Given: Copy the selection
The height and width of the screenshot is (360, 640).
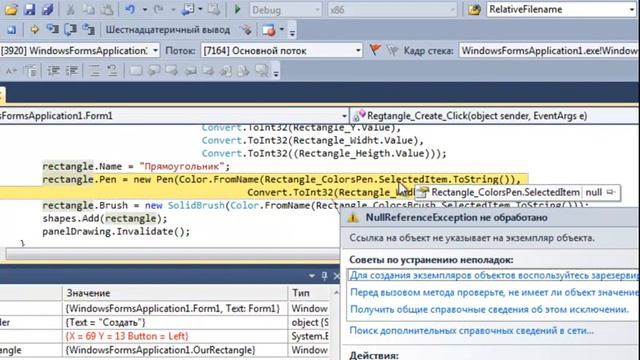Looking at the screenshot, I should [x=89, y=9].
